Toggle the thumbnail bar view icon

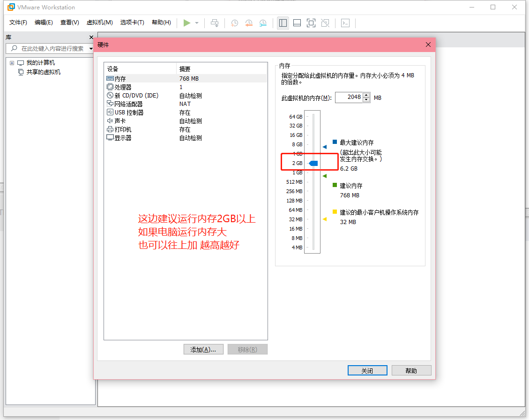(297, 23)
